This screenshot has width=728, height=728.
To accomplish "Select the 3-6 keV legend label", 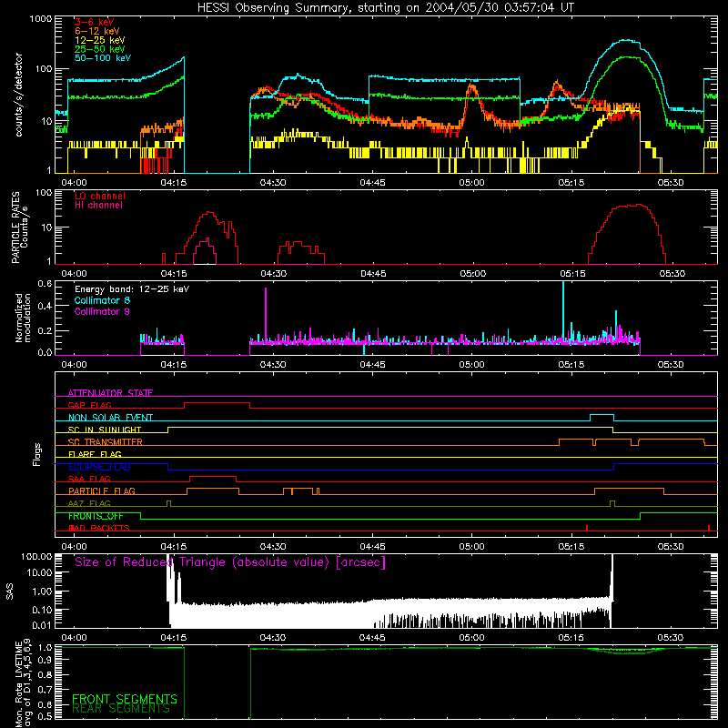I will 95,22.
